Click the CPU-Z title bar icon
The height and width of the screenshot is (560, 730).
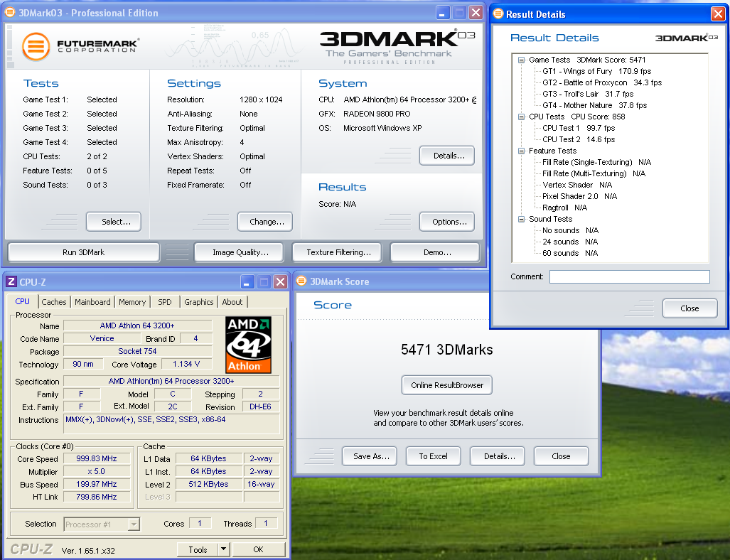(11, 281)
